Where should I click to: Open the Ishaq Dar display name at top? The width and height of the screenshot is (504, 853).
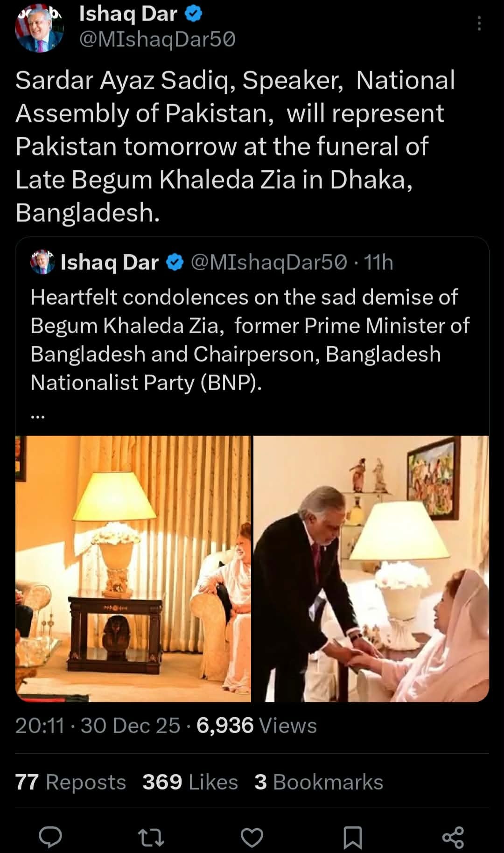(x=128, y=14)
